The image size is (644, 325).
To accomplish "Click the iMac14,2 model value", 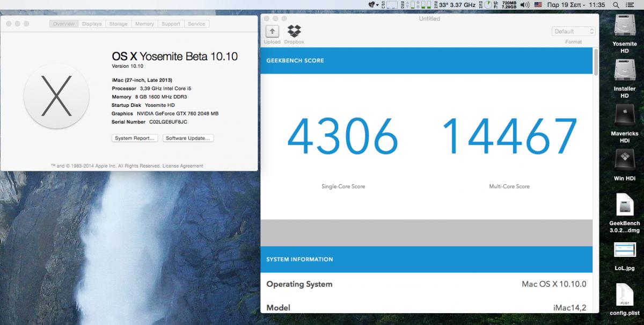I will pos(570,308).
